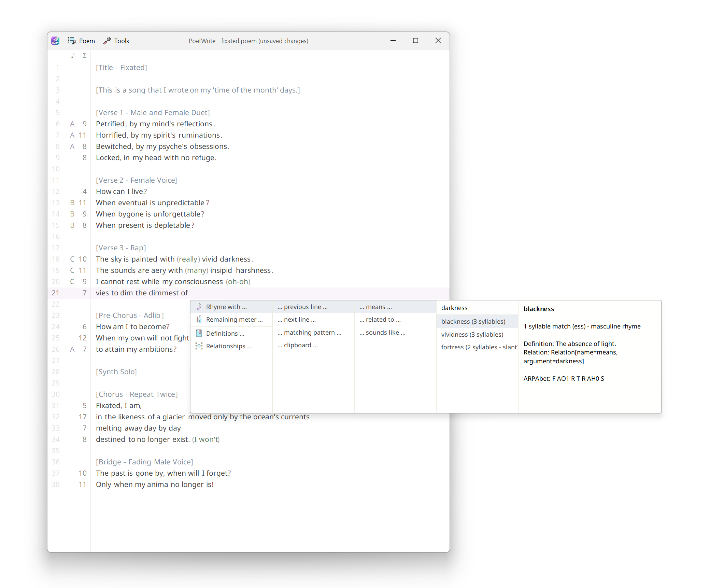Select the '... sounds like ...' relation
The width and height of the screenshot is (710, 588).
point(395,333)
